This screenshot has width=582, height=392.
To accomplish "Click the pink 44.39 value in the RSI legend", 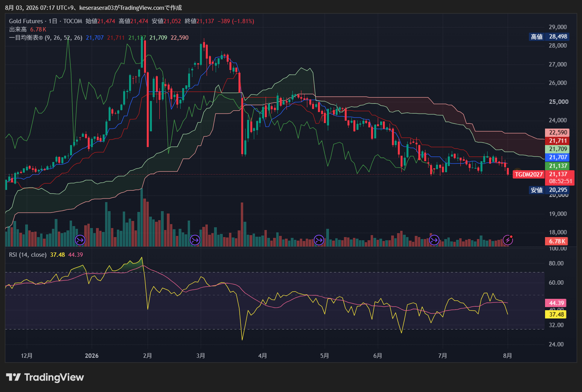I will coord(75,255).
